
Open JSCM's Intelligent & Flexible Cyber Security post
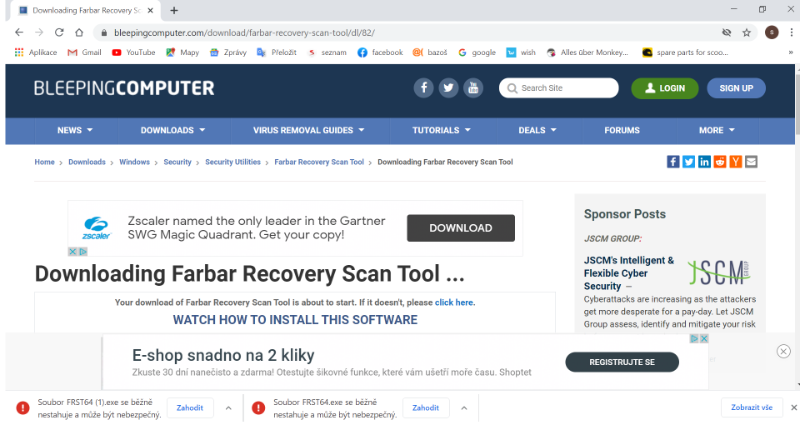[x=629, y=273]
